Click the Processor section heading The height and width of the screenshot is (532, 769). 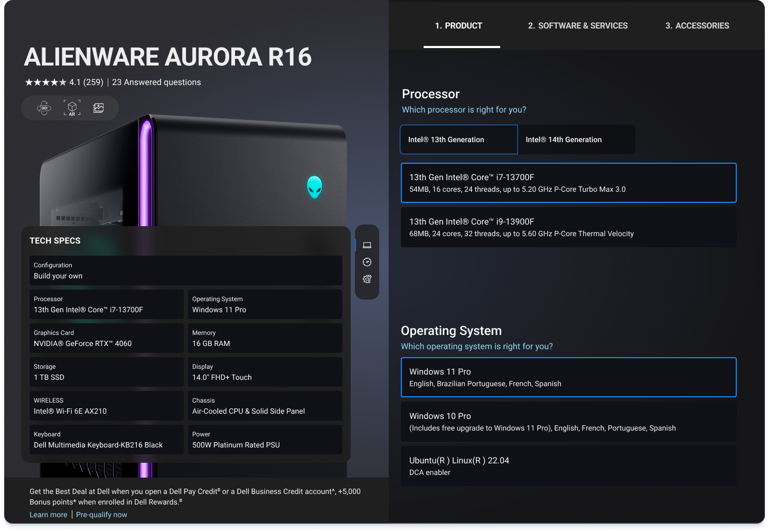tap(430, 94)
